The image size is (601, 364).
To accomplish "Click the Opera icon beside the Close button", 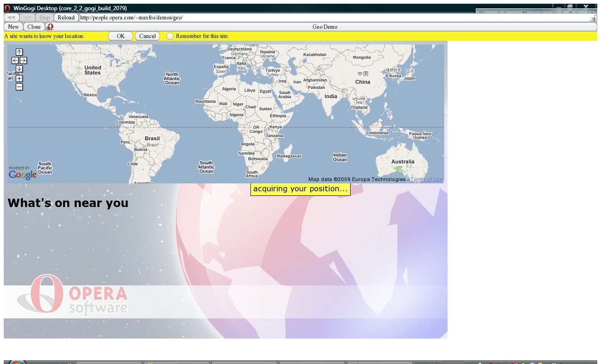I will 50,27.
